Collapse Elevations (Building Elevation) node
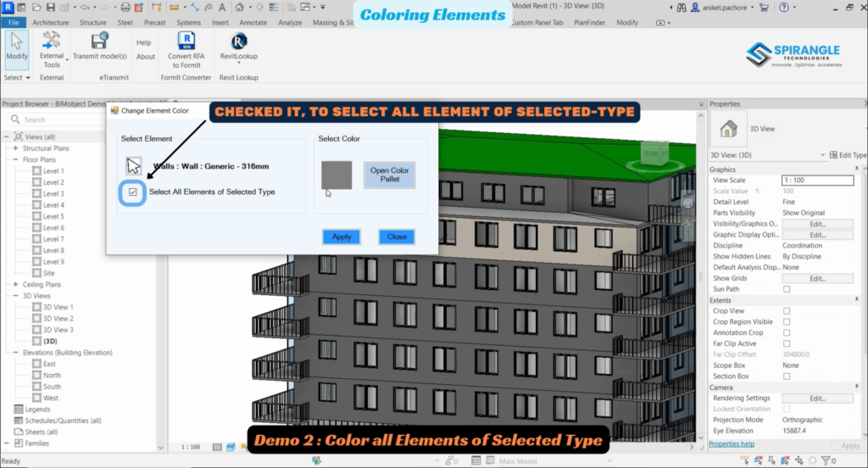Viewport: 868px width, 468px height. point(15,353)
